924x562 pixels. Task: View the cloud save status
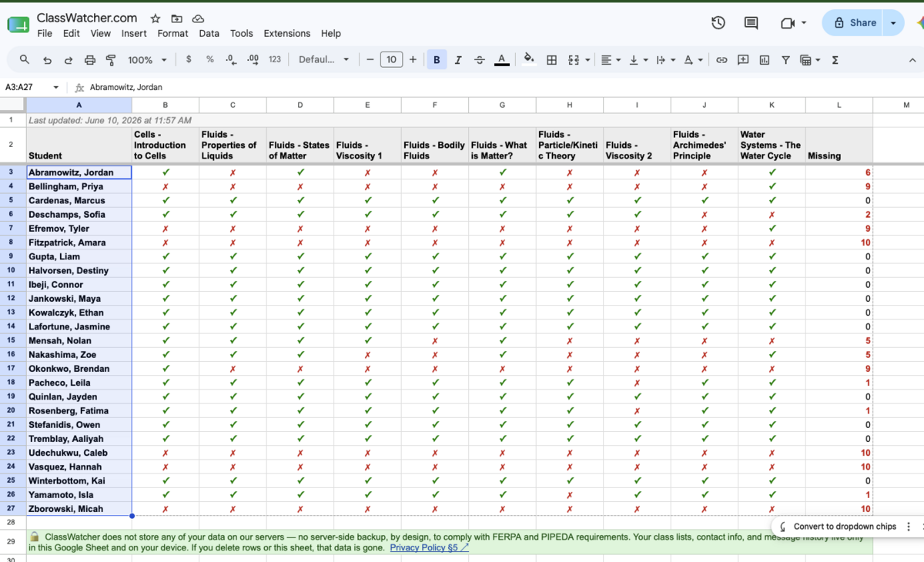point(199,18)
